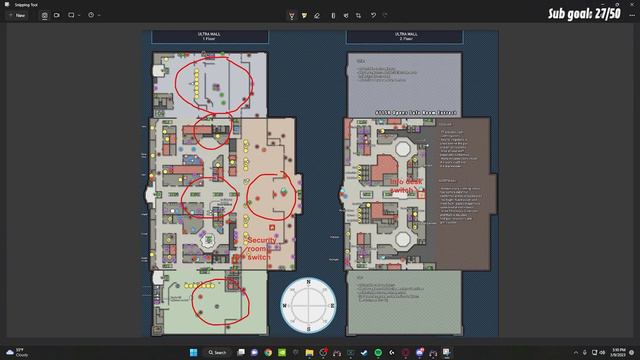
Task: Show hidden system tray icons
Action: pos(576,353)
